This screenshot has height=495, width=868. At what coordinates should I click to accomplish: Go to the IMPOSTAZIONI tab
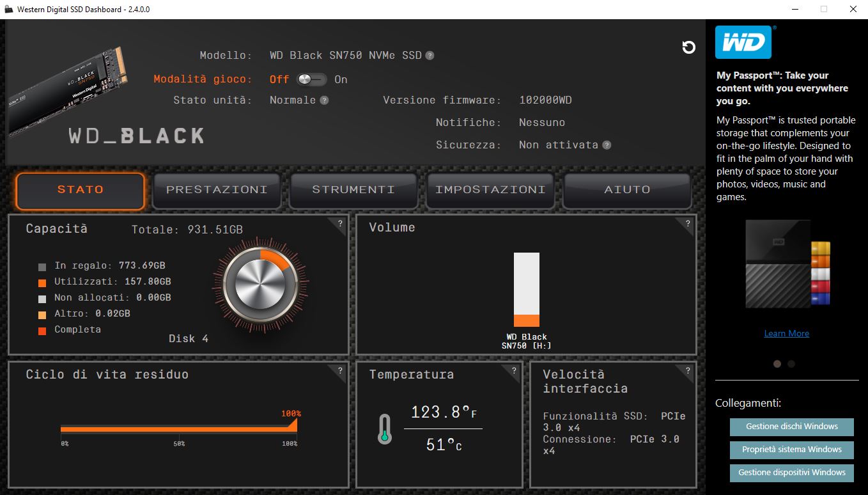490,191
